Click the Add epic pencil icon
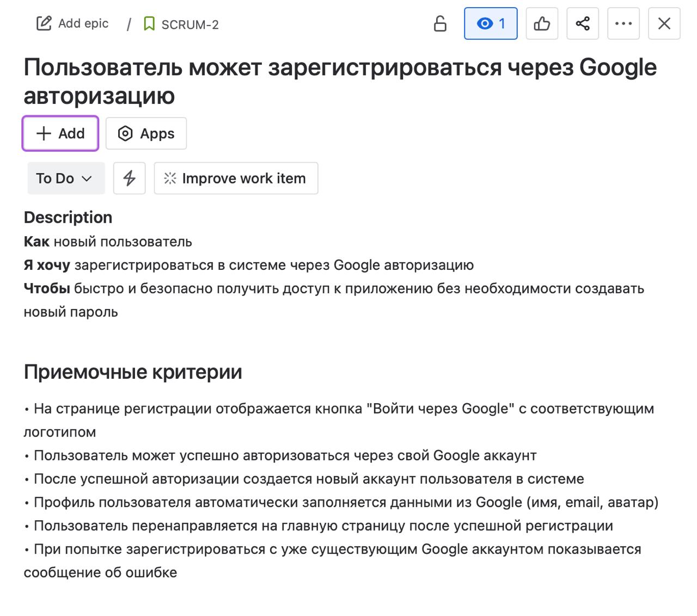Screen dimensions: 697x616 [x=44, y=23]
